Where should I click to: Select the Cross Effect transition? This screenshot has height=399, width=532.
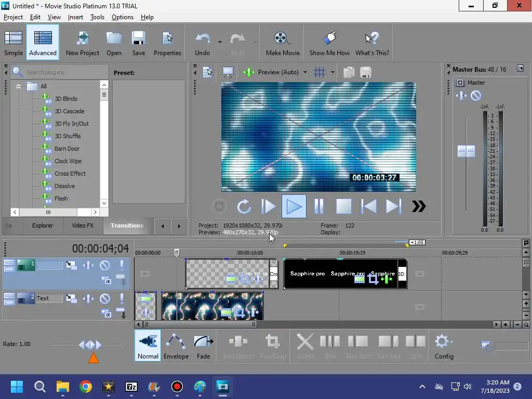(x=70, y=174)
